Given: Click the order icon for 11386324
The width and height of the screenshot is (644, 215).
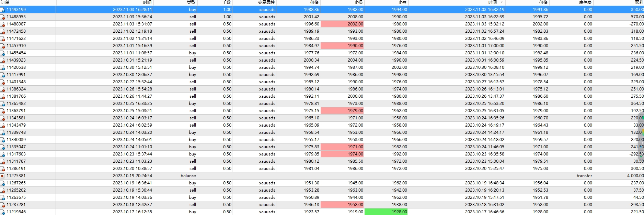Looking at the screenshot, I should [x=2, y=89].
